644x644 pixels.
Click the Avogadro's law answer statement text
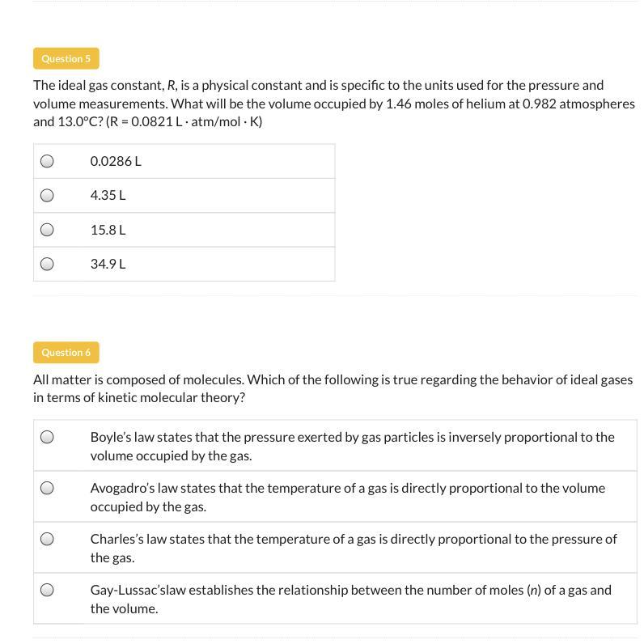pos(347,497)
